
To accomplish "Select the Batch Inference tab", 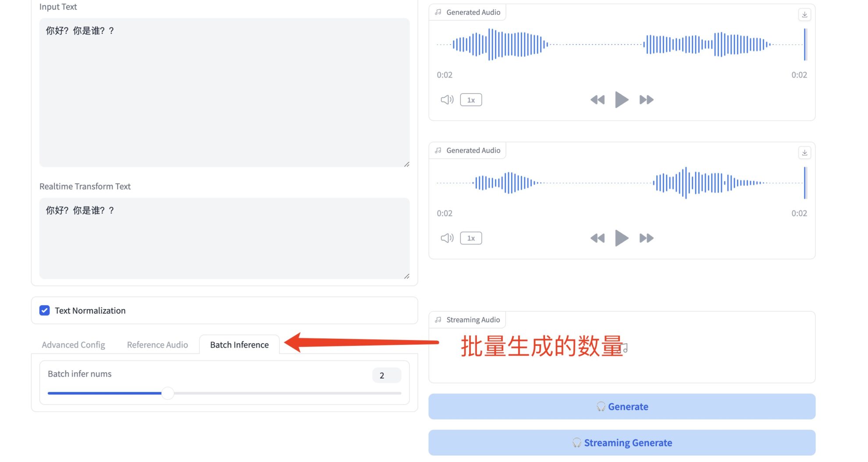I will point(239,345).
